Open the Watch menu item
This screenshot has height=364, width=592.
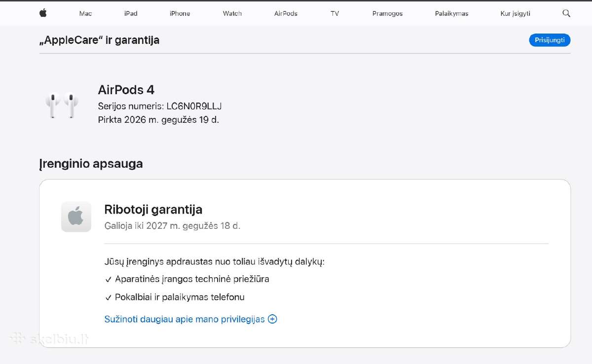coord(232,14)
